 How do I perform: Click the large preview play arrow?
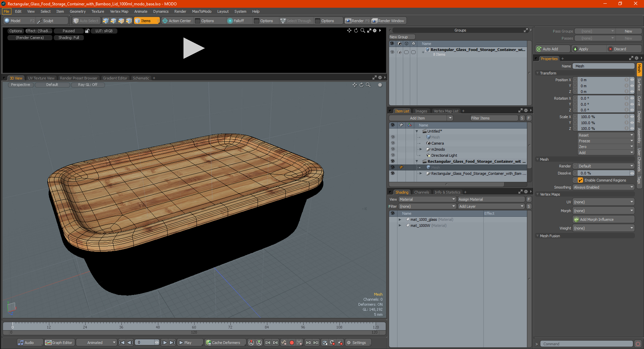[x=193, y=48]
